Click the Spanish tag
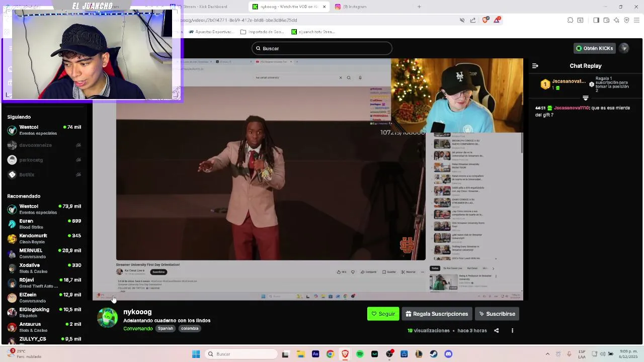The image size is (644, 362). point(165,328)
